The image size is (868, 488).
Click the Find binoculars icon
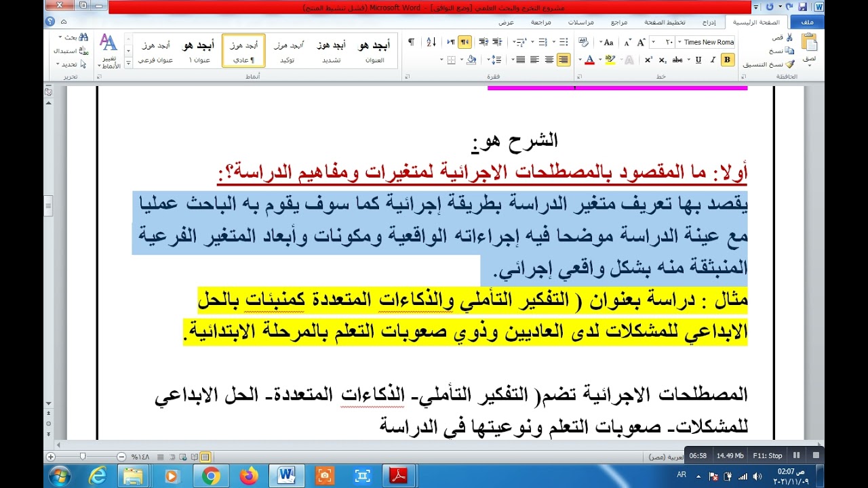click(83, 37)
